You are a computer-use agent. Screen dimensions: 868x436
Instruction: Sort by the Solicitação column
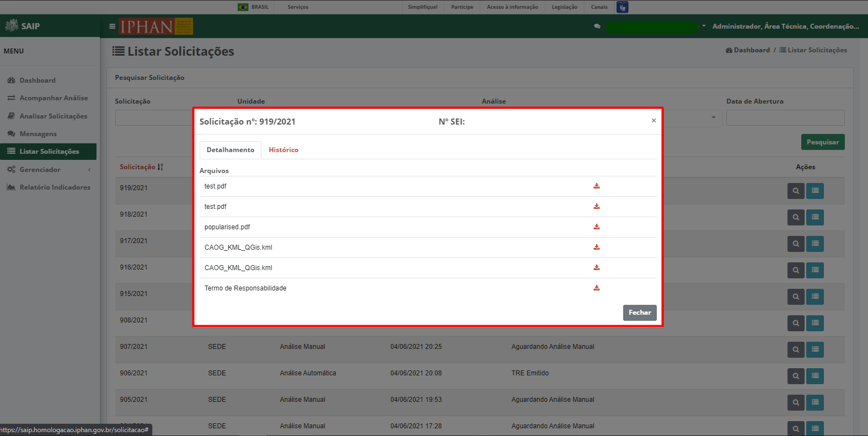(x=141, y=167)
